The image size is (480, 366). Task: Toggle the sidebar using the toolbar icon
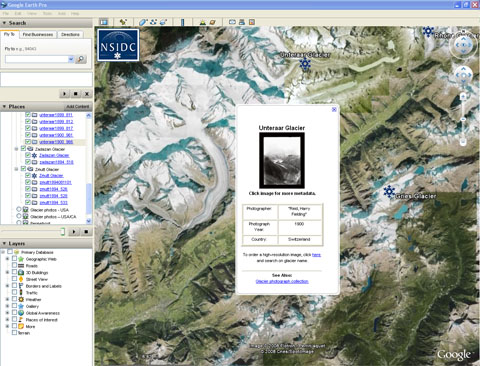(104, 22)
